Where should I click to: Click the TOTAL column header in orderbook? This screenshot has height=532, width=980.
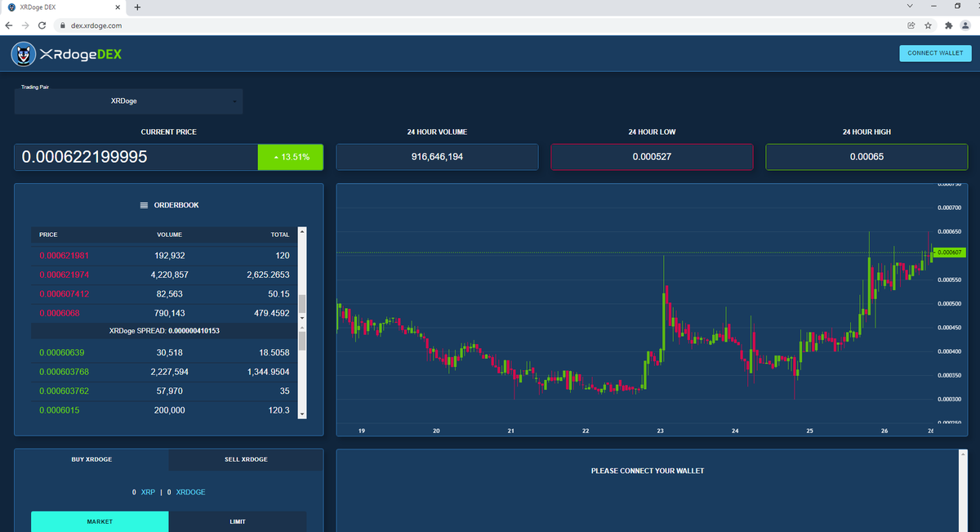tap(280, 235)
